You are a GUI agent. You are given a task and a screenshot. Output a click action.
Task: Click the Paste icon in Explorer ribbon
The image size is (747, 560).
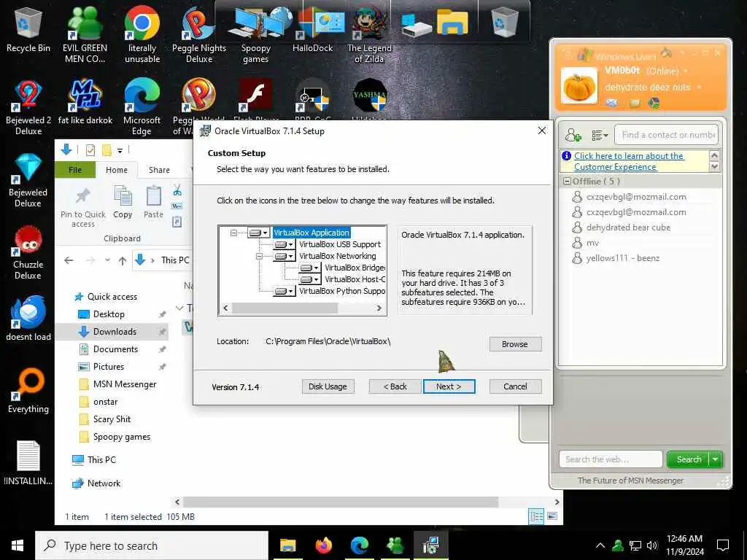point(153,203)
